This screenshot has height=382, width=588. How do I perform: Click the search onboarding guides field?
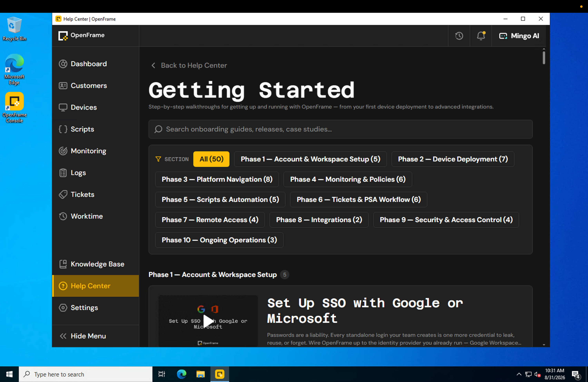tap(340, 129)
